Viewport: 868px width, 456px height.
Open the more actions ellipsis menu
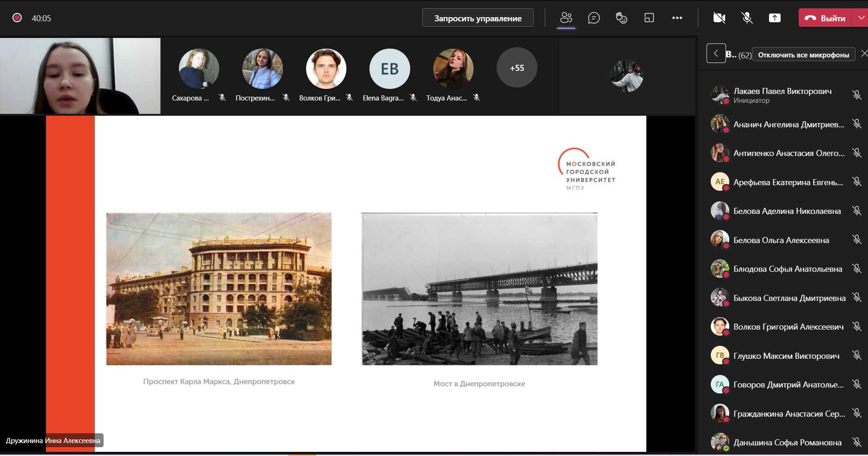[x=677, y=18]
